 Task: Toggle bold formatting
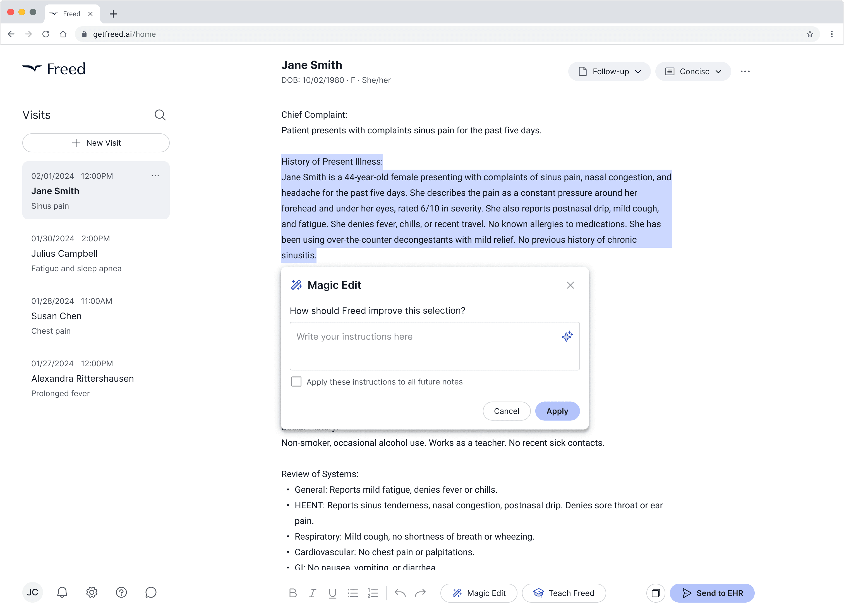[x=293, y=593]
